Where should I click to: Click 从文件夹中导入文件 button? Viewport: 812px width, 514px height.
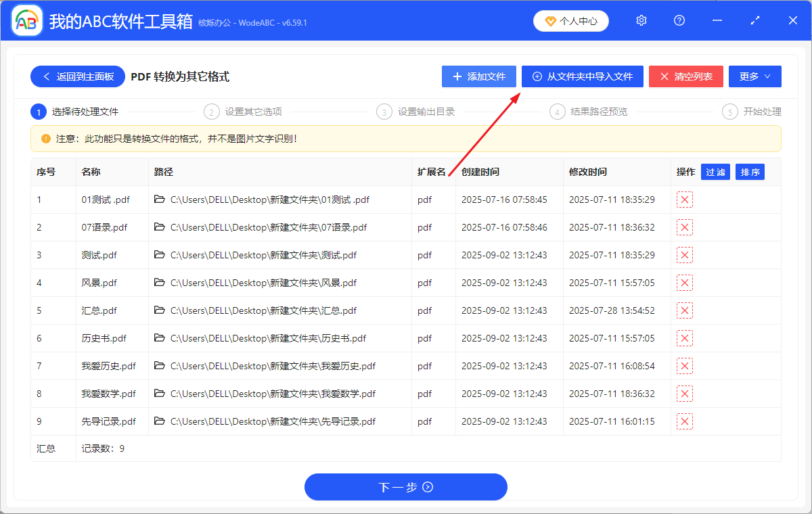pyautogui.click(x=582, y=76)
